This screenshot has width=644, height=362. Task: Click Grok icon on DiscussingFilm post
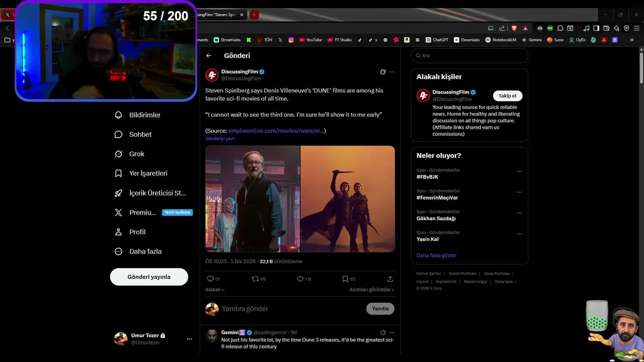383,72
